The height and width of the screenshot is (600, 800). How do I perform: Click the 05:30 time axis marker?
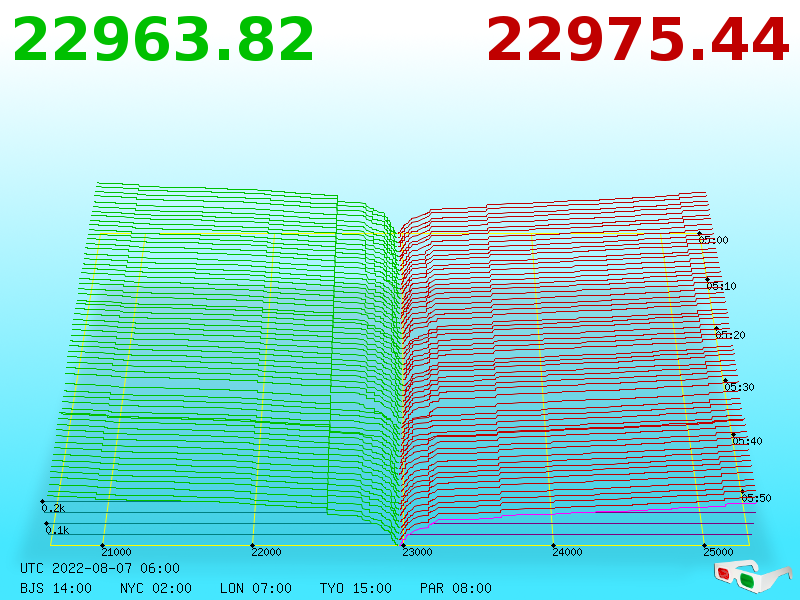tap(739, 387)
